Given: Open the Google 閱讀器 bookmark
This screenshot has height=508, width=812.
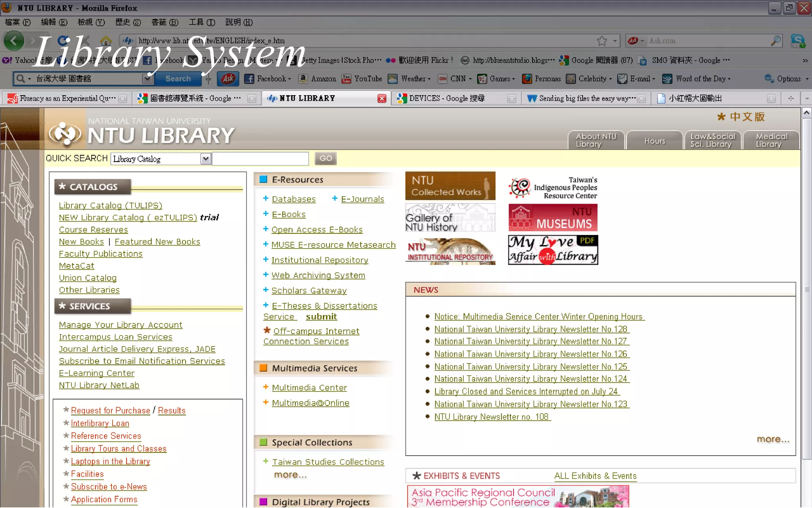Looking at the screenshot, I should point(596,60).
